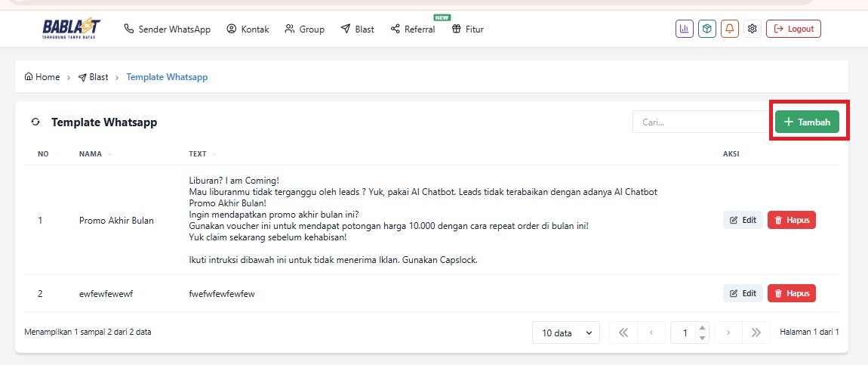
Task: Open the settings gear icon
Action: (x=753, y=29)
